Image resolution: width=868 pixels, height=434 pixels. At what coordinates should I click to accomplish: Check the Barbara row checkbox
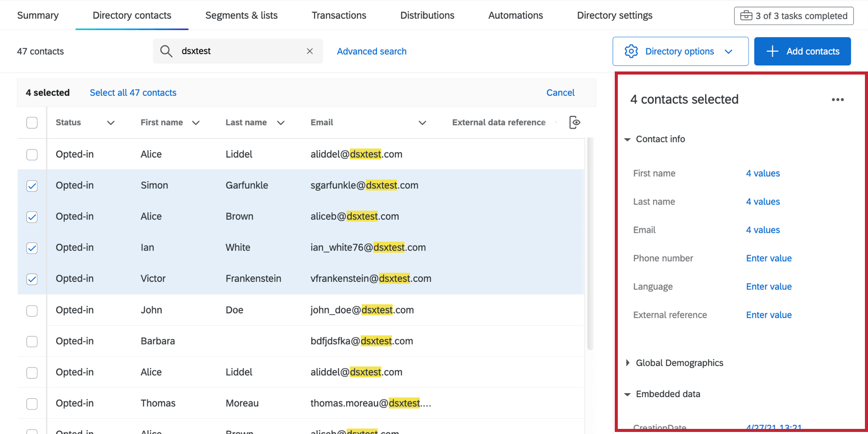(32, 342)
